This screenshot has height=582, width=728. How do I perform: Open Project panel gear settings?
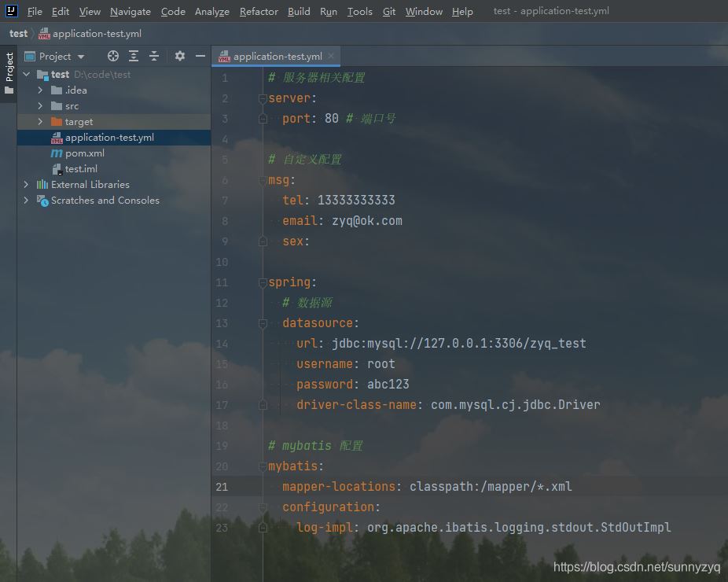(x=180, y=56)
